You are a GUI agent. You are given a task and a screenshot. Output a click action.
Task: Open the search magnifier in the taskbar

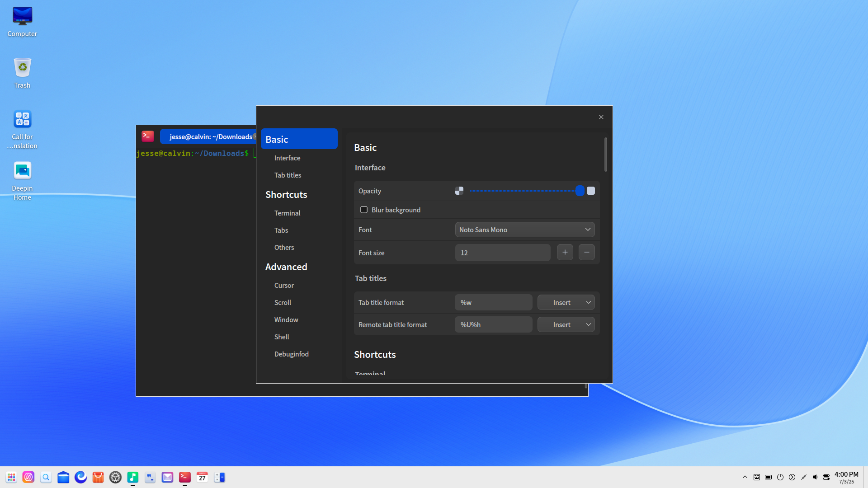click(x=46, y=477)
